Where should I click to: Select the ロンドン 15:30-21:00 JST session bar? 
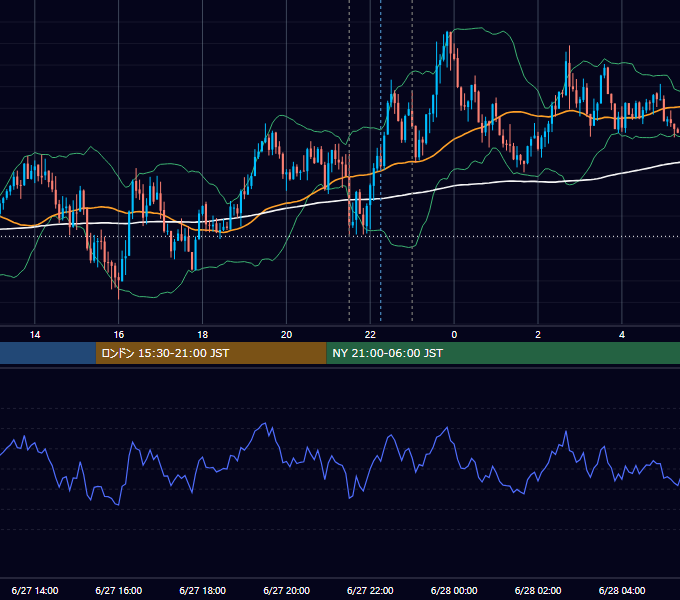(211, 353)
